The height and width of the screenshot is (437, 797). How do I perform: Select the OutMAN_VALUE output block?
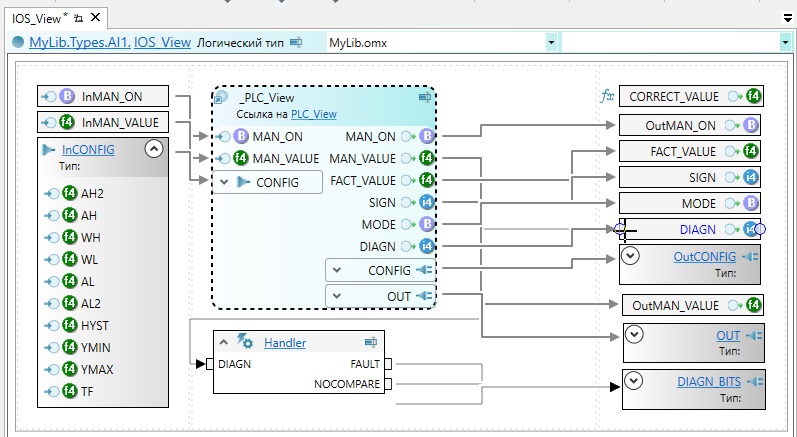[676, 305]
